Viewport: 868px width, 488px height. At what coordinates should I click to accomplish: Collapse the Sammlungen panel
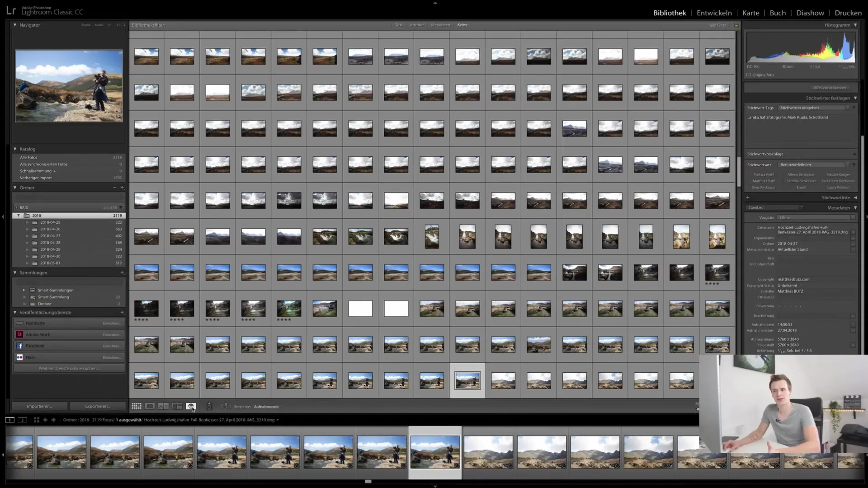pyautogui.click(x=15, y=272)
